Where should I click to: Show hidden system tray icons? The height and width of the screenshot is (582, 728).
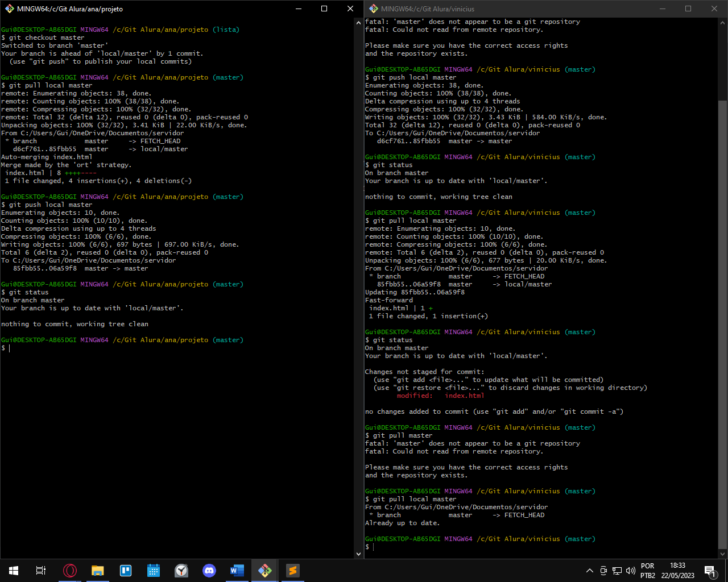[590, 571]
